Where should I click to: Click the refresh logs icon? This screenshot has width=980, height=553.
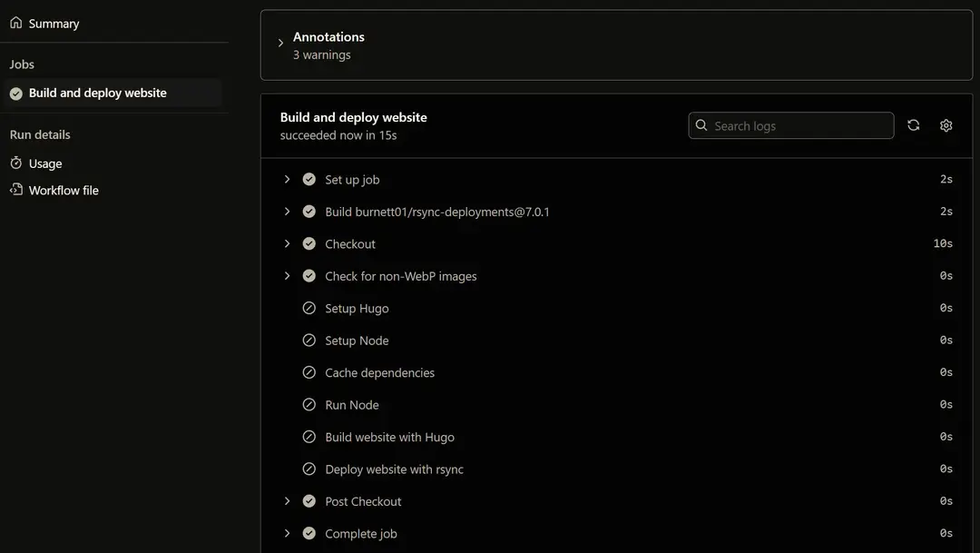913,125
